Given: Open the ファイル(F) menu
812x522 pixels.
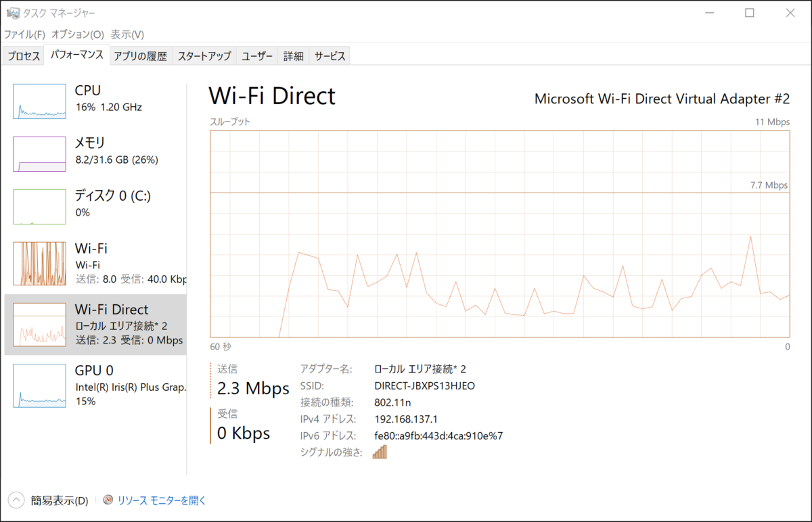Looking at the screenshot, I should point(24,34).
